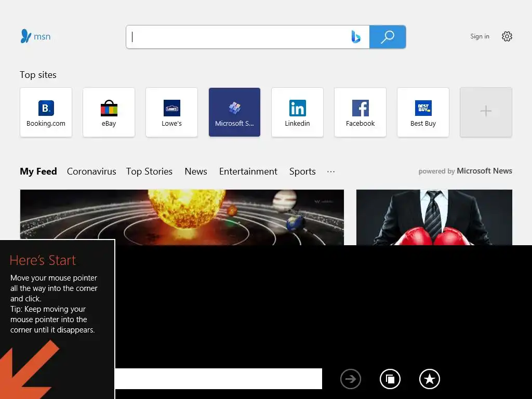Image resolution: width=532 pixels, height=399 pixels.
Task: Select the Top Stories tab
Action: pyautogui.click(x=149, y=171)
